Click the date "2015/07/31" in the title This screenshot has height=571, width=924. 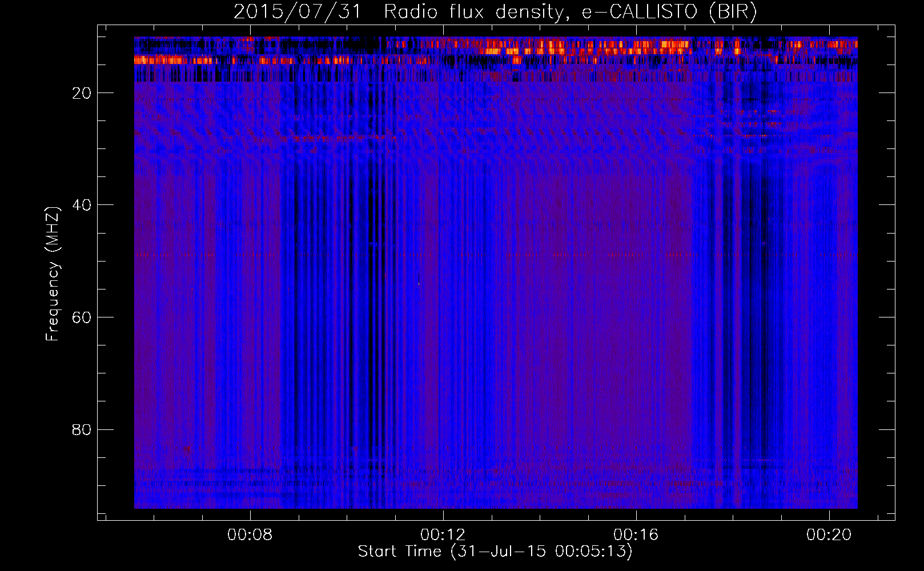[298, 12]
